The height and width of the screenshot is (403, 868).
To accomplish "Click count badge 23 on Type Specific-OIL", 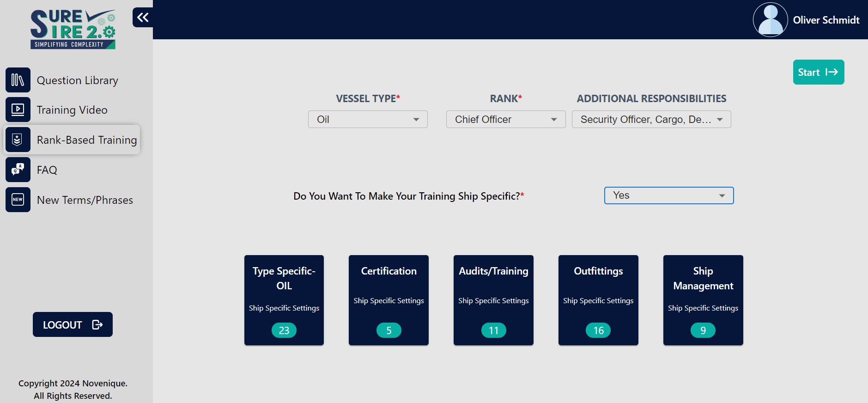I will tap(284, 330).
